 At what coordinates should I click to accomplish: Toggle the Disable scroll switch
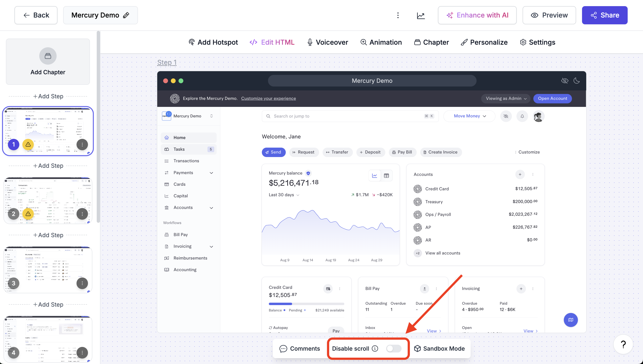(394, 348)
